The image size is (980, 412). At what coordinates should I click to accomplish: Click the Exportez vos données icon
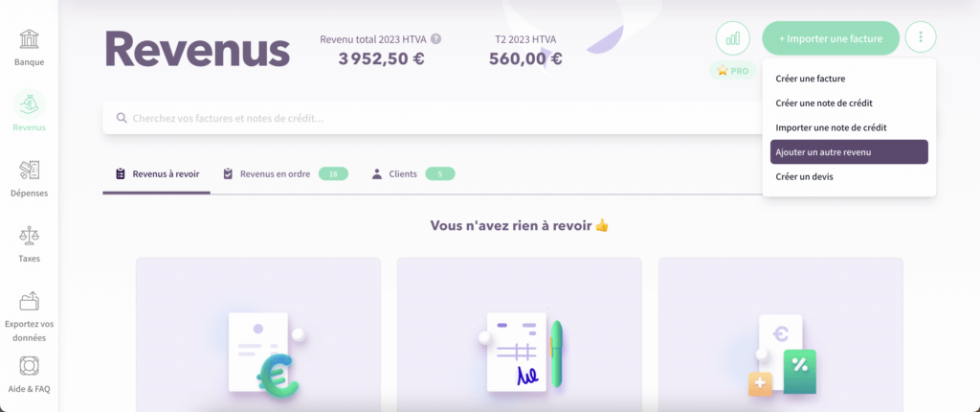(30, 301)
